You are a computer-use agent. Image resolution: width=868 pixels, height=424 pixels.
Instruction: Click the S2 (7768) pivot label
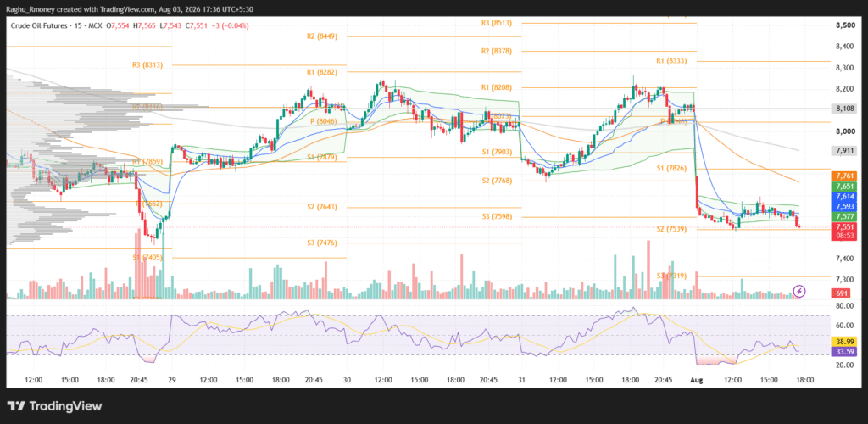pyautogui.click(x=496, y=181)
